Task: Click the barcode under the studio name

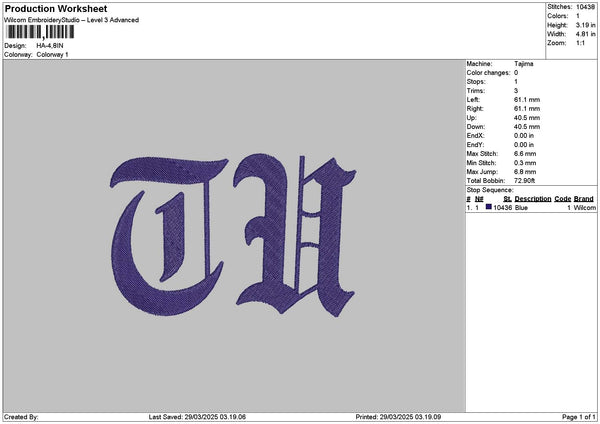Action: (40, 32)
